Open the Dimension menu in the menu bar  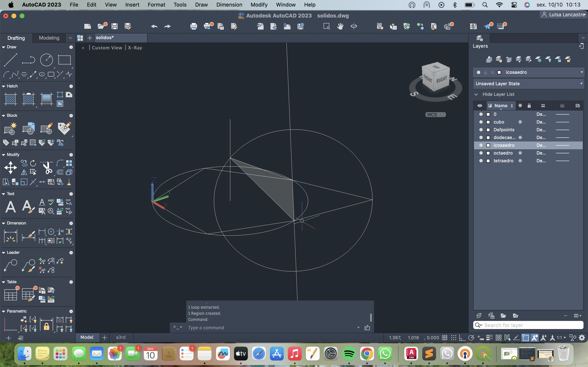click(229, 5)
